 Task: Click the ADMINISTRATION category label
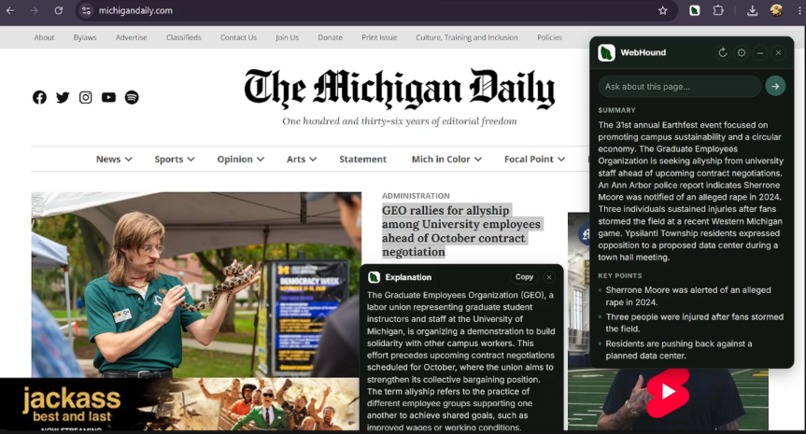[x=415, y=196]
